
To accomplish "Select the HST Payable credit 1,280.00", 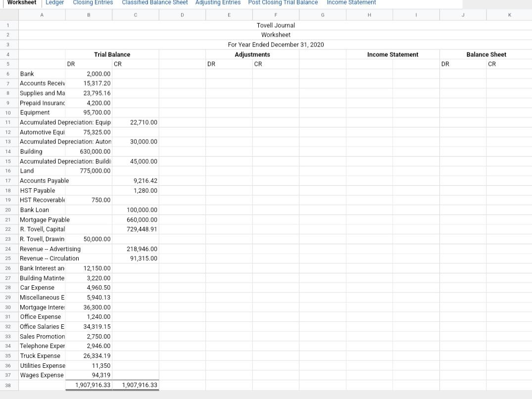I will click(x=136, y=191).
